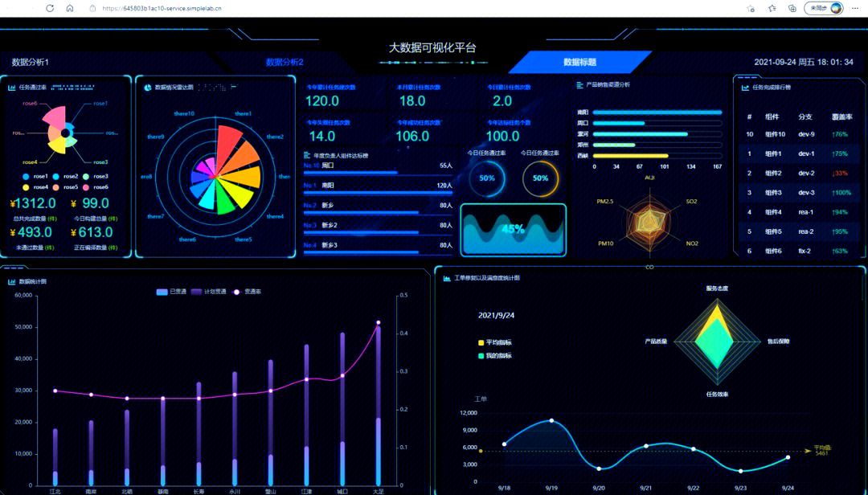
Task: Click the 大数据可视化平台 title
Action: pyautogui.click(x=432, y=47)
